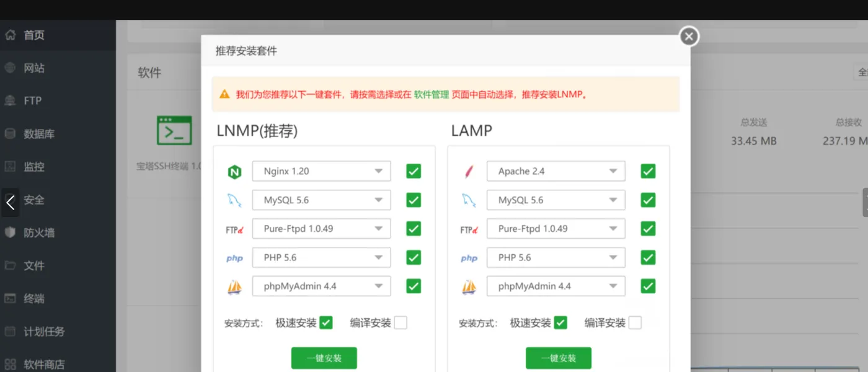868x372 pixels.
Task: Click the home icon beside 首页
Action: 10,35
